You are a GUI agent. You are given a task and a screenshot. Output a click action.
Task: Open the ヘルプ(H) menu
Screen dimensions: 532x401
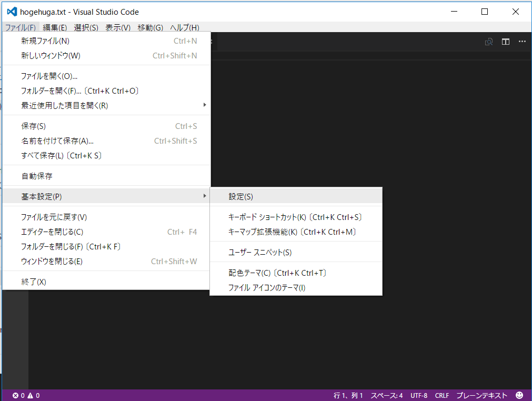(x=185, y=27)
